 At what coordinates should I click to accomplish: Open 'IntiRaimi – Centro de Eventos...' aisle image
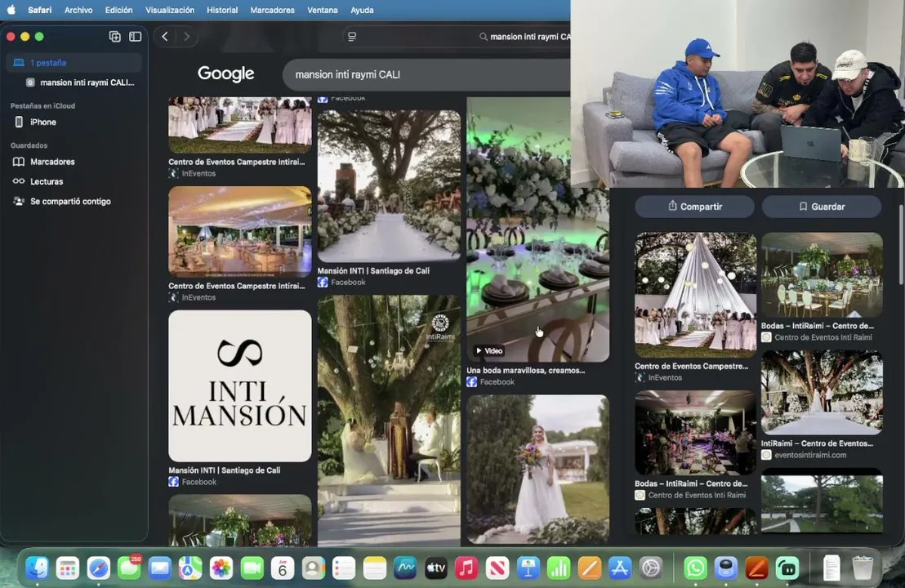point(822,392)
